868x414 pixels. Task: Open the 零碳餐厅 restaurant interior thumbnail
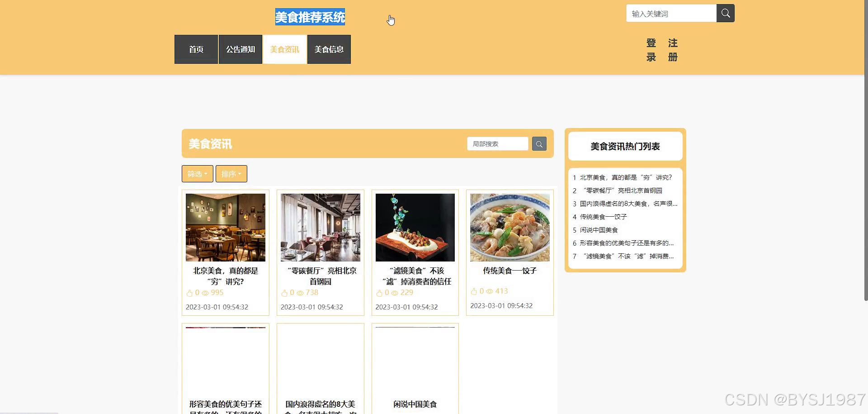click(x=321, y=228)
